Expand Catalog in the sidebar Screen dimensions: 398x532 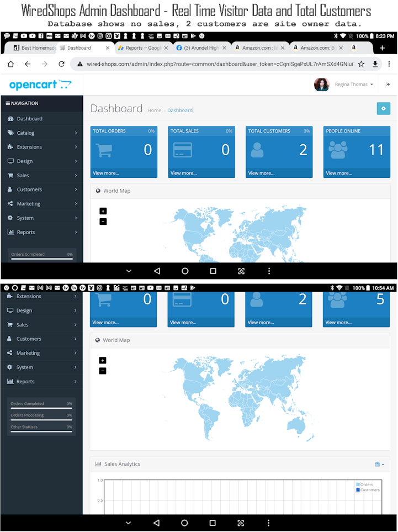42,133
